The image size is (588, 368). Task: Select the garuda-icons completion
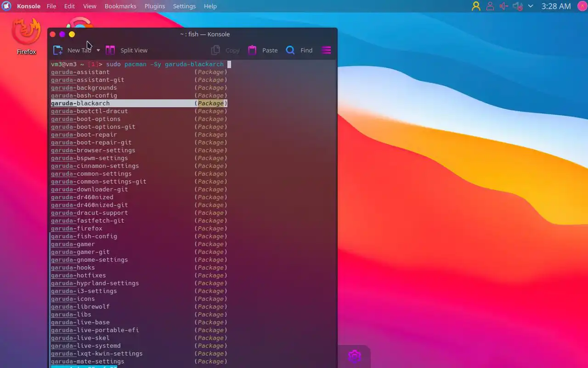pos(139,299)
